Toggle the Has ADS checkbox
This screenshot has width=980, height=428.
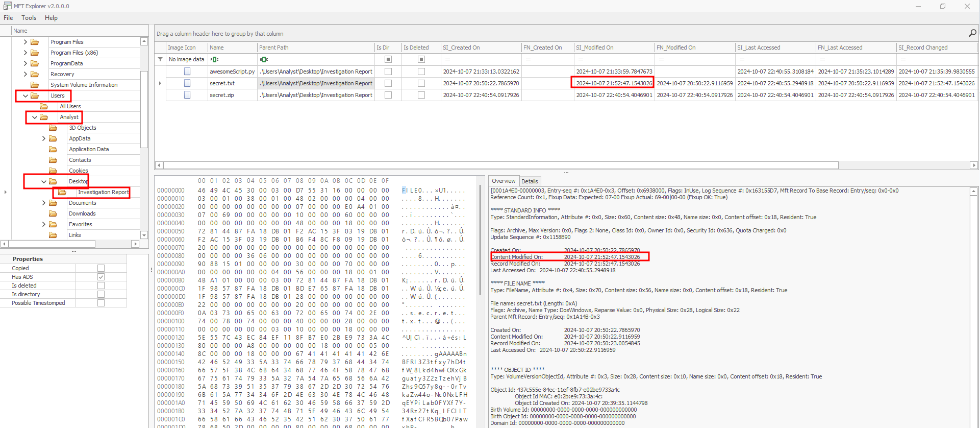tap(101, 277)
